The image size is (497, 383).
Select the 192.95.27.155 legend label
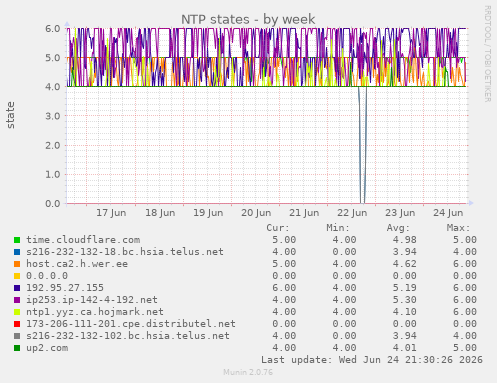click(65, 288)
